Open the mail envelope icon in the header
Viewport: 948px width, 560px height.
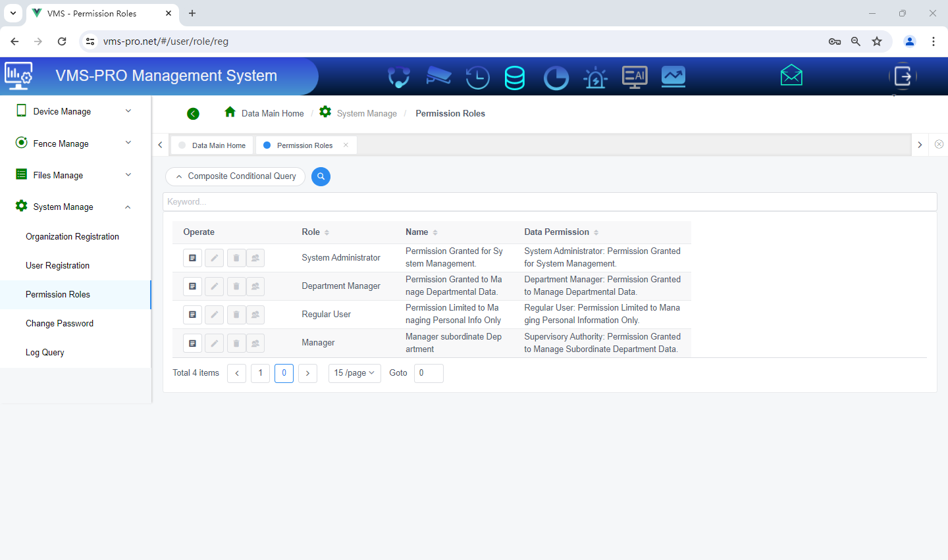tap(791, 75)
